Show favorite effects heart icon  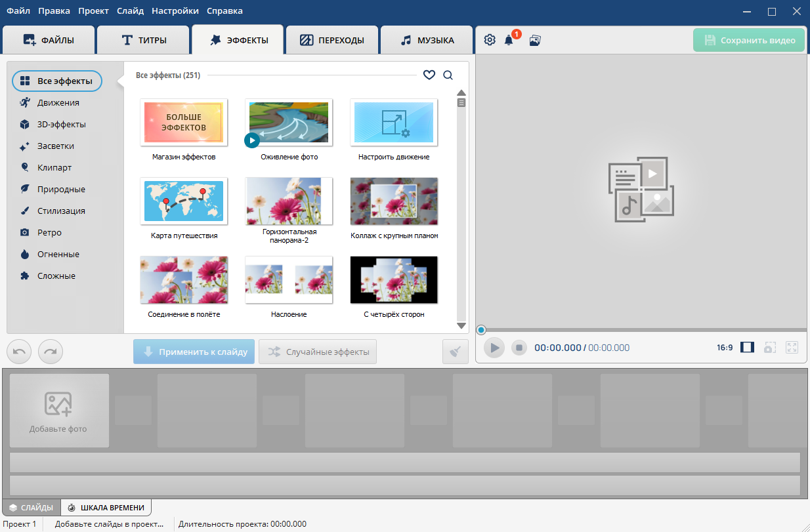tap(429, 75)
